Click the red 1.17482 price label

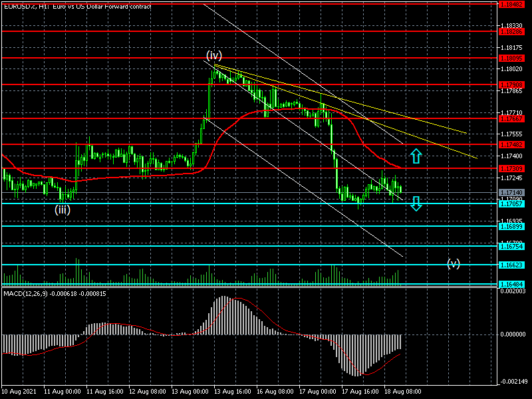click(x=511, y=145)
